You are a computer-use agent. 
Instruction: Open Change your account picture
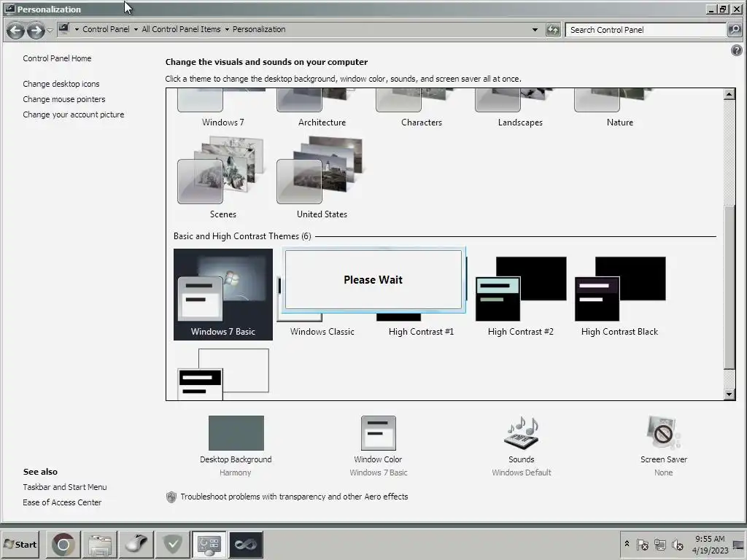pyautogui.click(x=74, y=114)
